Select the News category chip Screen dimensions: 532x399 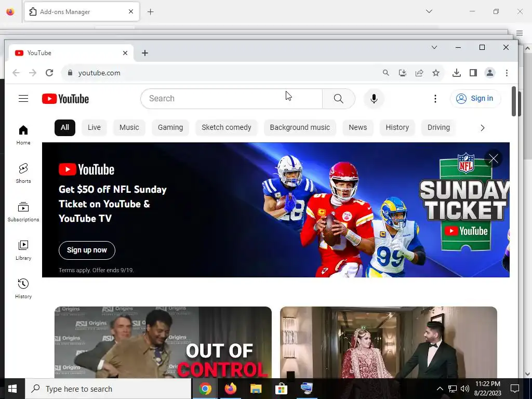pos(358,128)
